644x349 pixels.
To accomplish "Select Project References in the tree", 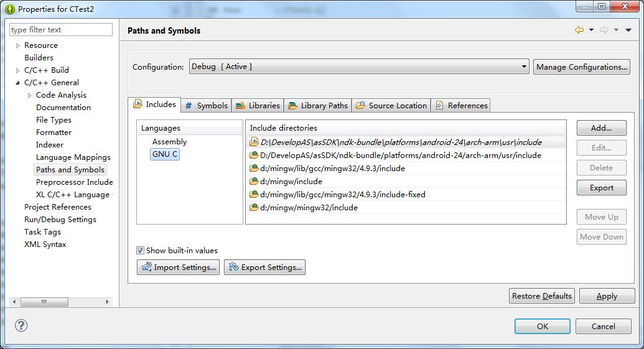I will tap(57, 207).
